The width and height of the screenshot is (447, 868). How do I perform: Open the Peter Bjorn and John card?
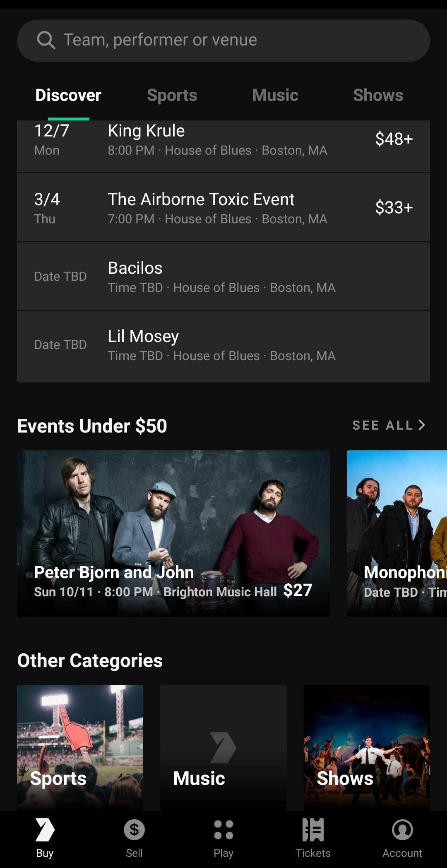tap(173, 533)
